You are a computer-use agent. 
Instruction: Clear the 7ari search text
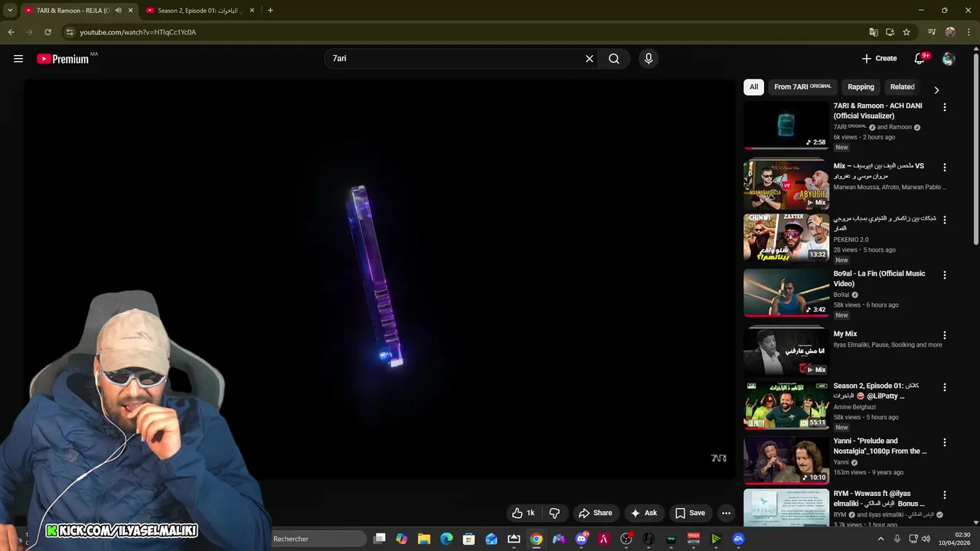[x=590, y=59]
